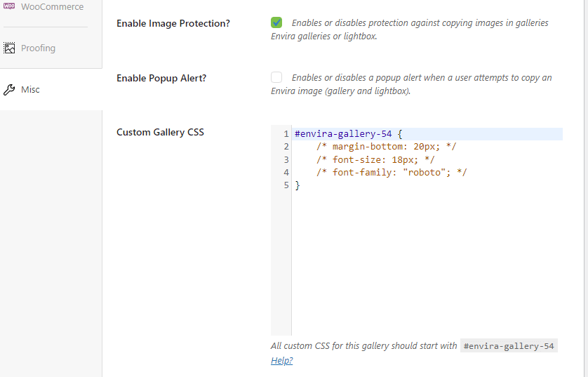Click line number 1 in editor gutter

click(x=286, y=134)
